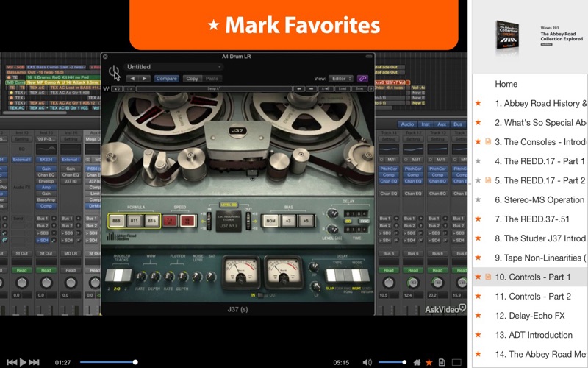588x368 pixels.
Task: Set bias to +5
Action: [306, 221]
